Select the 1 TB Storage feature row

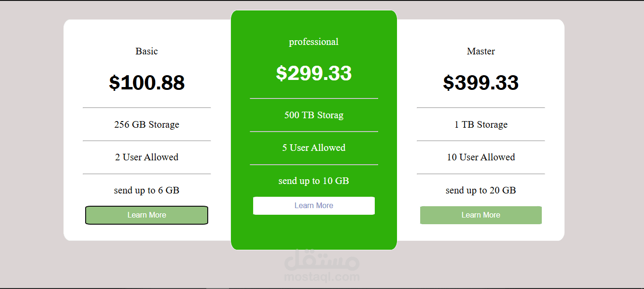point(481,124)
